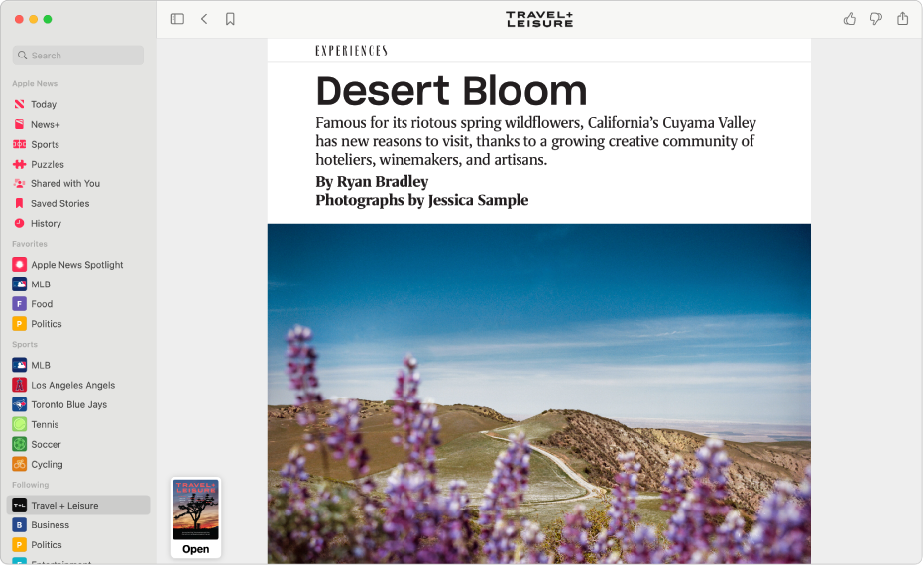Screen dimensions: 924x567
Task: Select Los Angeles Angels label
Action: (73, 385)
